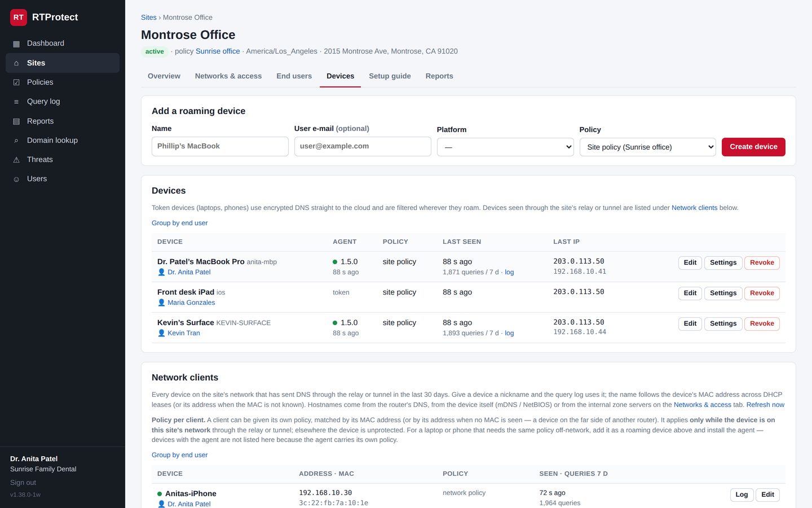Open the Kevin Tran user link
Screen dimensions: 812x508
pos(184,333)
